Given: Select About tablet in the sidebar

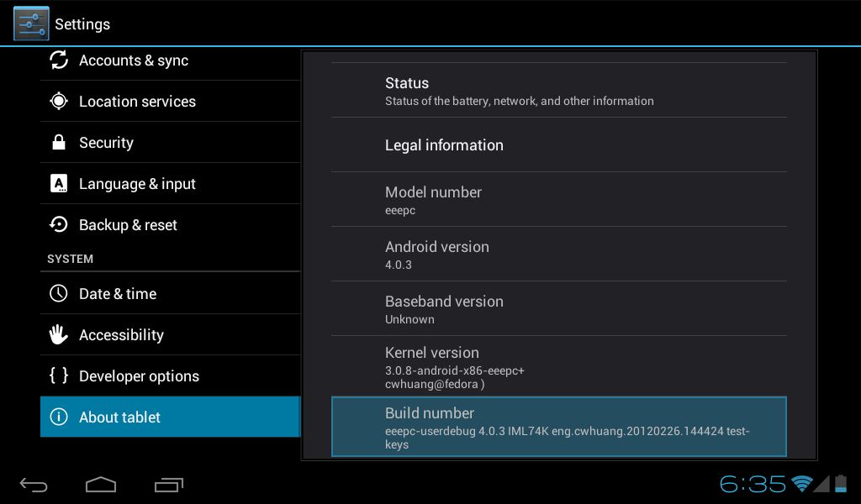Looking at the screenshot, I should click(x=170, y=417).
